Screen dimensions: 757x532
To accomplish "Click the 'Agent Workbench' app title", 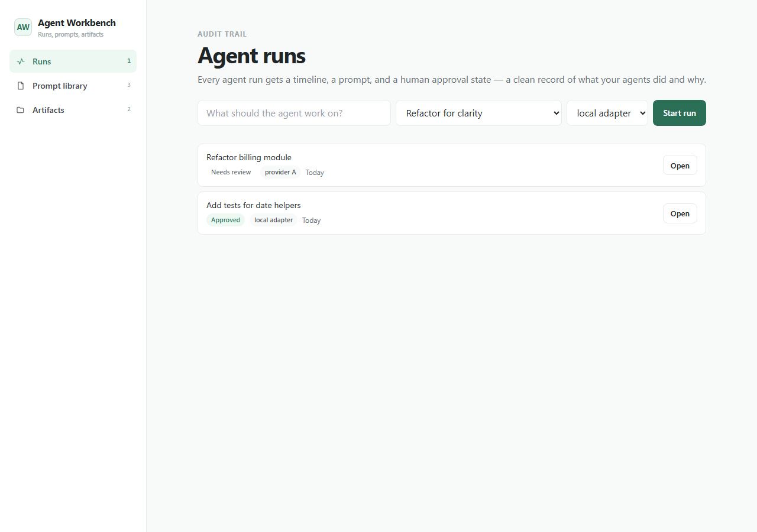I will (x=77, y=23).
